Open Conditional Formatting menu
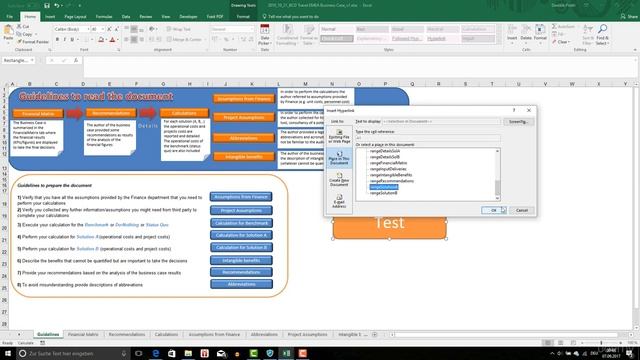Viewport: 640px width, 360px height. 287,35
